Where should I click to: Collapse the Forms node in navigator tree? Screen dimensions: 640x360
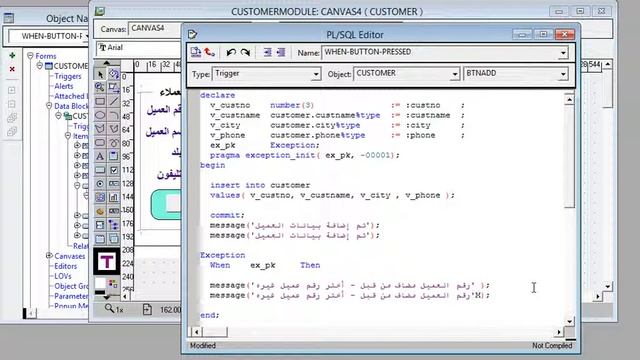pos(30,56)
